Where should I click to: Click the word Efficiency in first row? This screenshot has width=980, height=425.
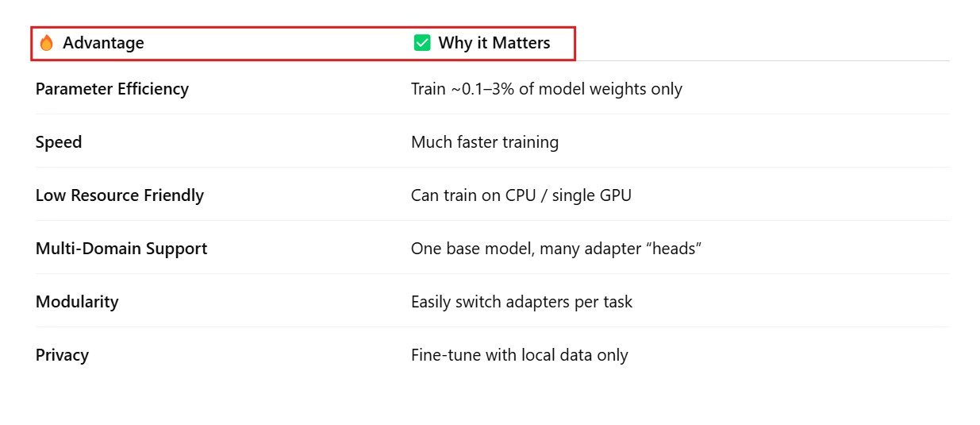(153, 89)
